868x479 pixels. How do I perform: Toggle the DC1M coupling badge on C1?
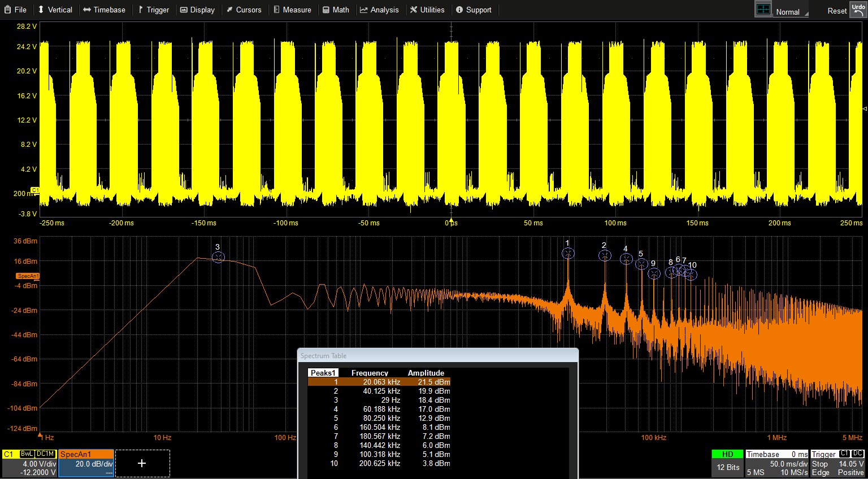(45, 454)
